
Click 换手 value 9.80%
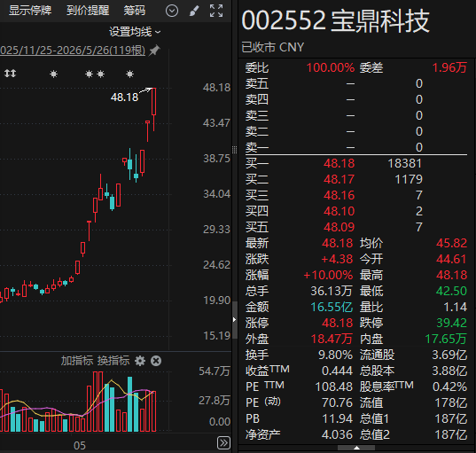click(335, 355)
